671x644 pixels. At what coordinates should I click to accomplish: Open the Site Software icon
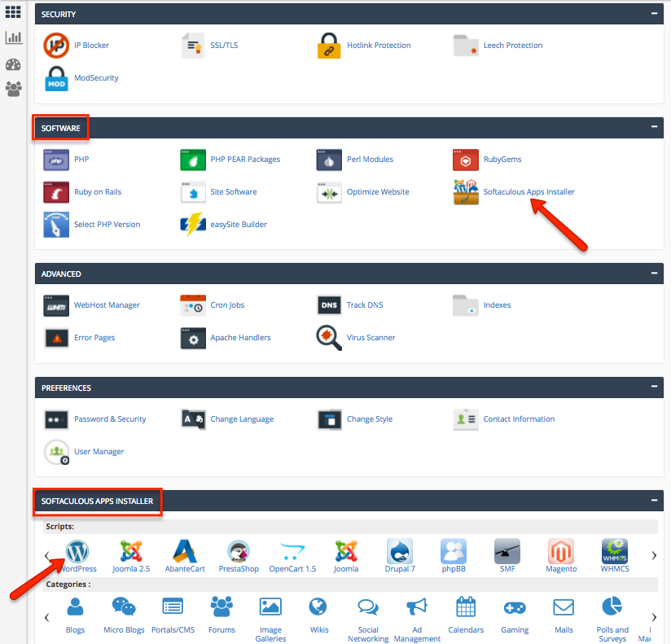pos(192,192)
